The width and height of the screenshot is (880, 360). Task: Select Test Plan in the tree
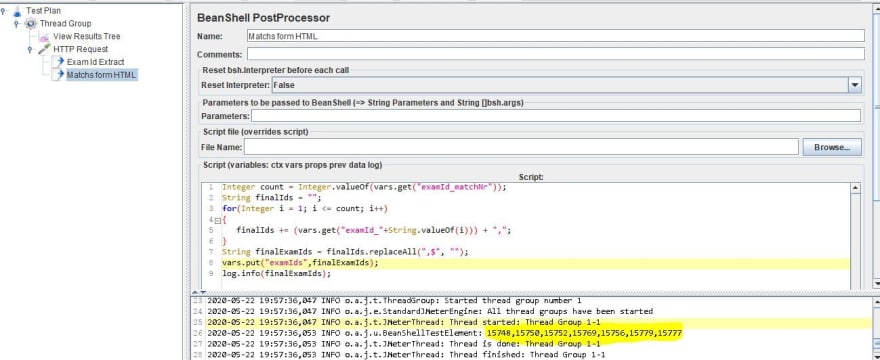(43, 11)
